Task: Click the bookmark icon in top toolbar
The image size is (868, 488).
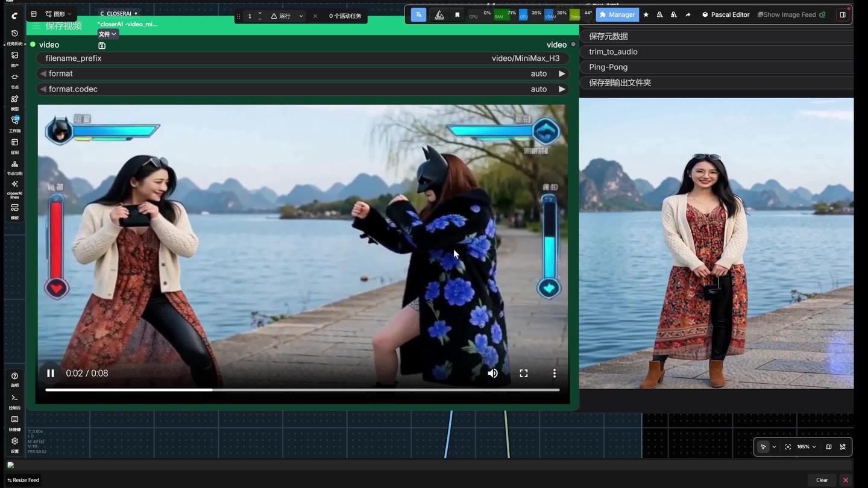Action: click(457, 14)
